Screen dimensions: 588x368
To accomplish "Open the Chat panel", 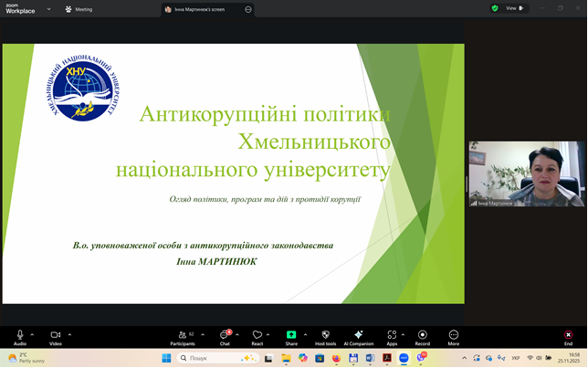I will point(225,335).
